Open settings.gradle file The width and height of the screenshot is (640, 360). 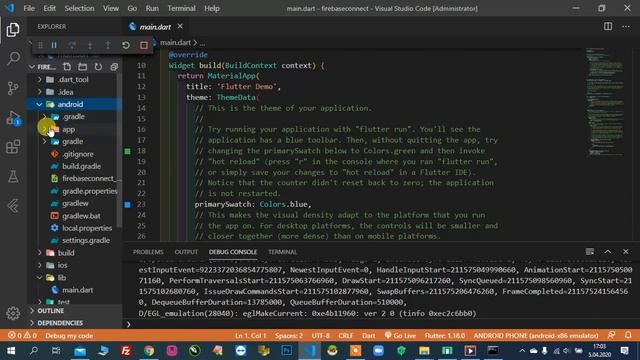click(86, 240)
